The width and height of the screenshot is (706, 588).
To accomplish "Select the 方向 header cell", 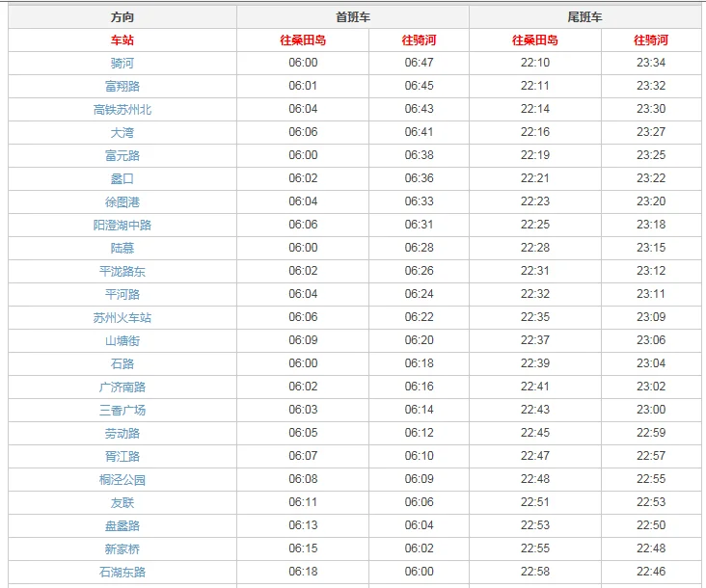I will tap(122, 17).
